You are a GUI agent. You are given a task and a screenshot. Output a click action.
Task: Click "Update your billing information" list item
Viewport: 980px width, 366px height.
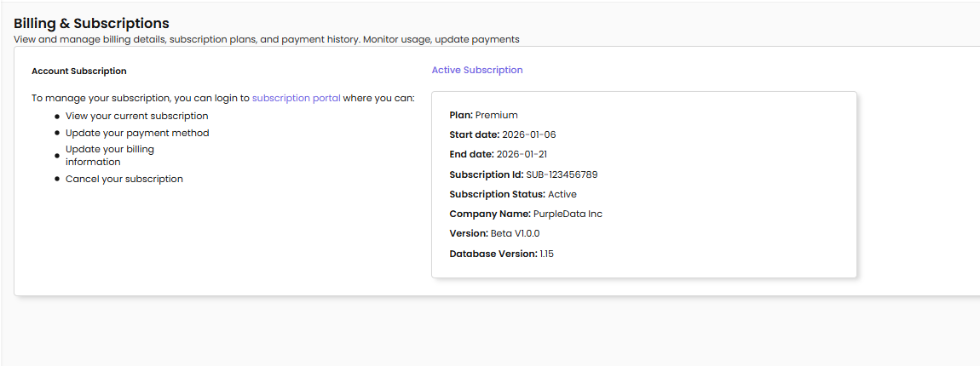coord(109,156)
